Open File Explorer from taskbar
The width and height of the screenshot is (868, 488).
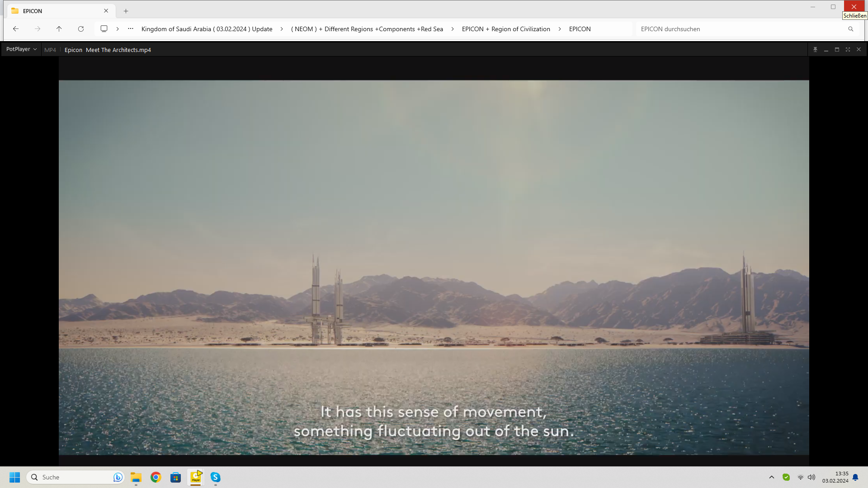pyautogui.click(x=136, y=477)
